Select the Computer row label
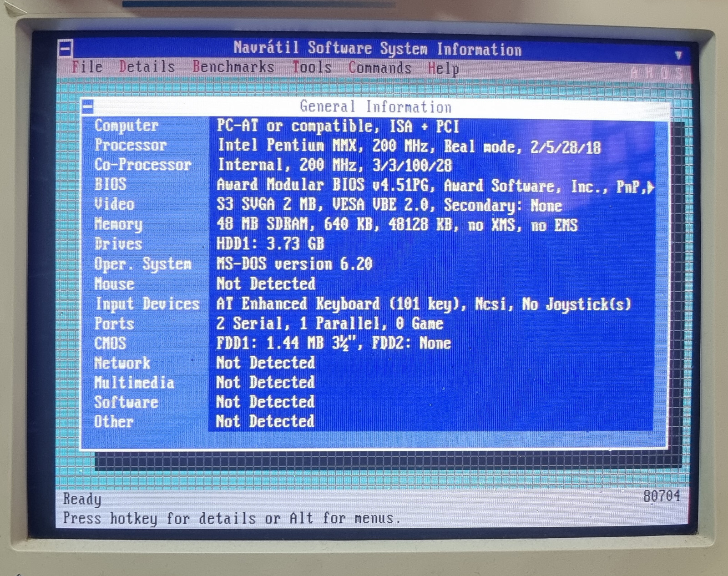The image size is (728, 576). point(126,126)
